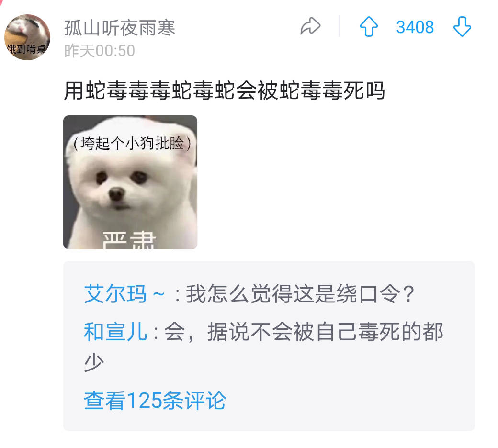Expand 查看125条评论 link
The width and height of the screenshot is (498, 448).
155,400
